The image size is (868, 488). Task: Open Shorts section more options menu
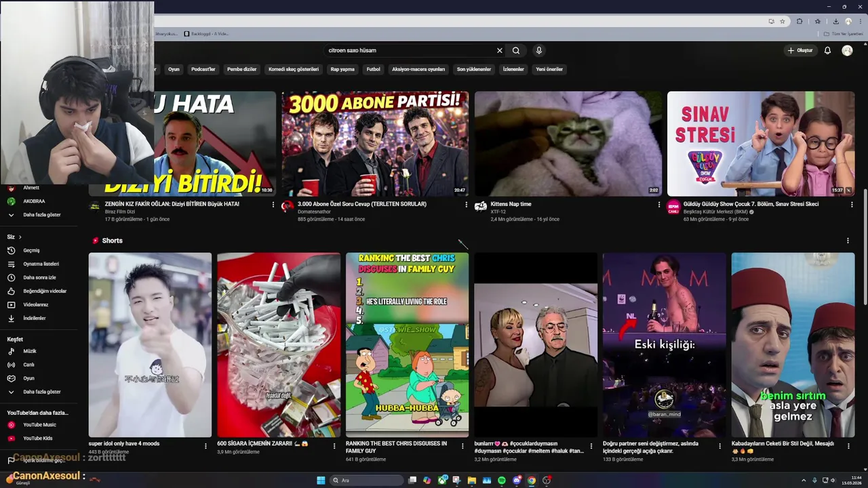point(848,241)
